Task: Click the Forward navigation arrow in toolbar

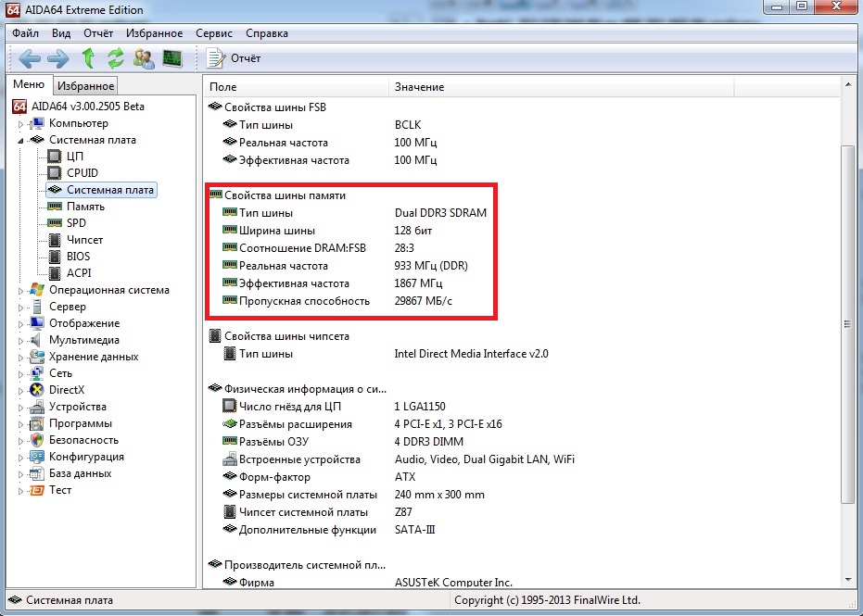Action: click(57, 59)
